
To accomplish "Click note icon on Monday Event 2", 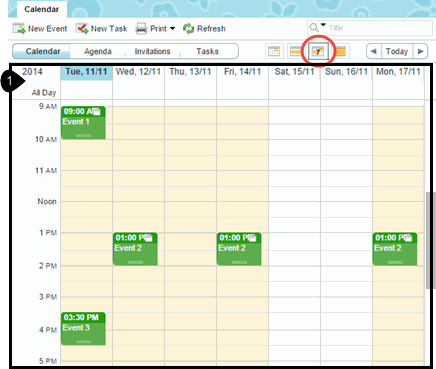I will (x=408, y=238).
